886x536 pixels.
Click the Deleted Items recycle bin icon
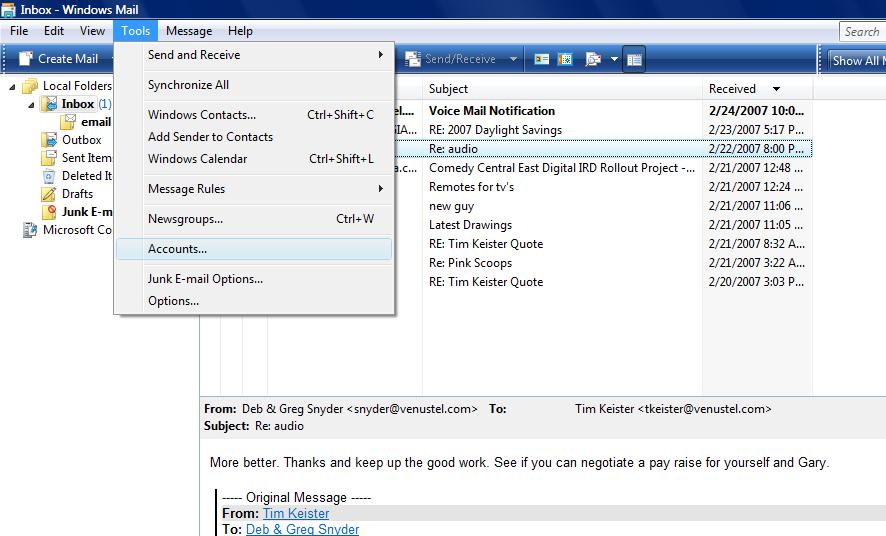coord(50,176)
